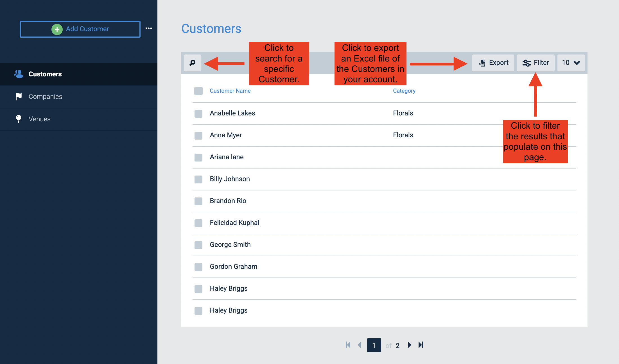Click the Export button
Viewport: 619px width, 364px height.
click(x=493, y=63)
